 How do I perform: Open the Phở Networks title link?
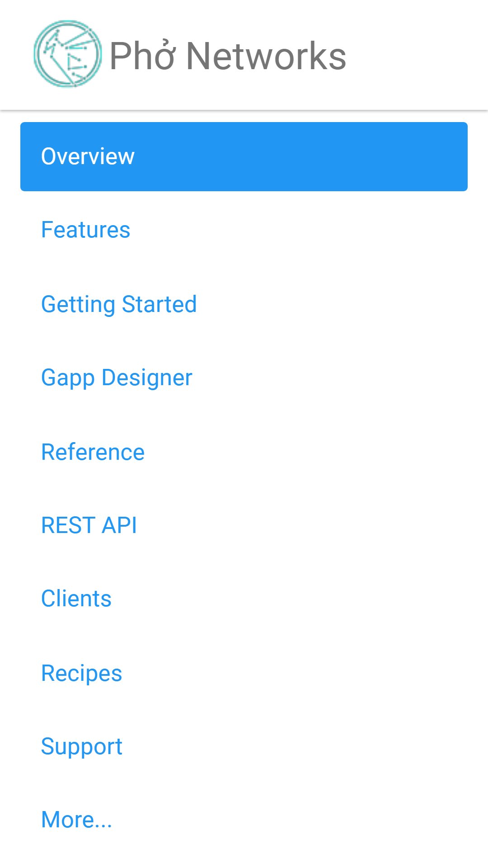tap(228, 56)
